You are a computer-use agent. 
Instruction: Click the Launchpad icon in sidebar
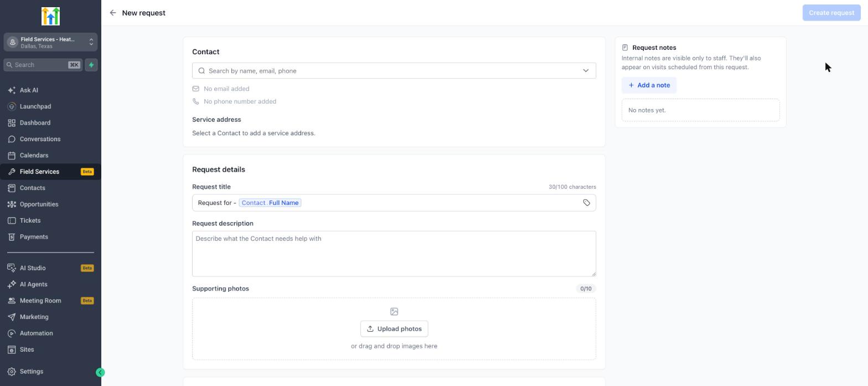[12, 106]
